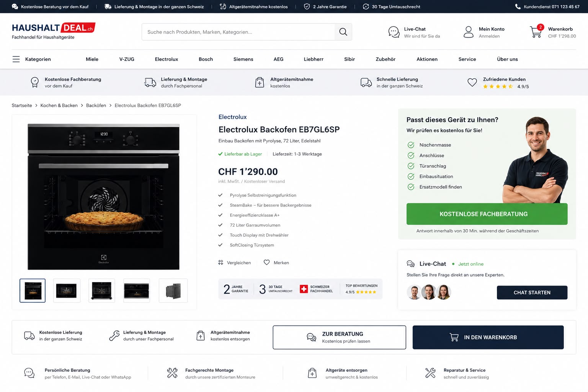Click the Electrolux brand link above title

(x=232, y=117)
